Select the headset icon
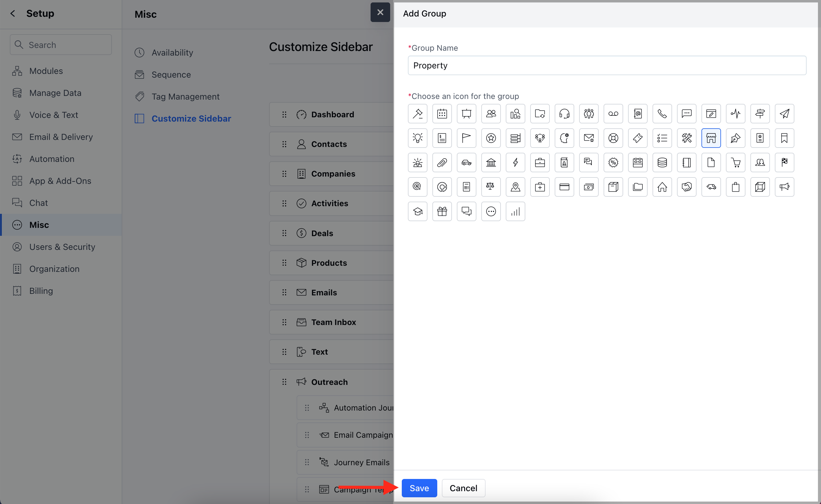821x504 pixels. tap(564, 114)
